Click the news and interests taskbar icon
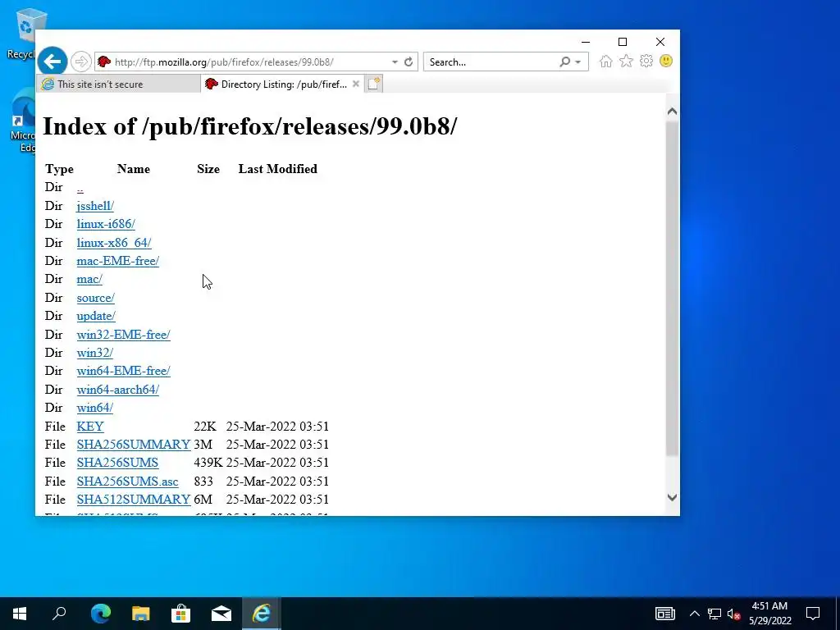 (x=664, y=614)
